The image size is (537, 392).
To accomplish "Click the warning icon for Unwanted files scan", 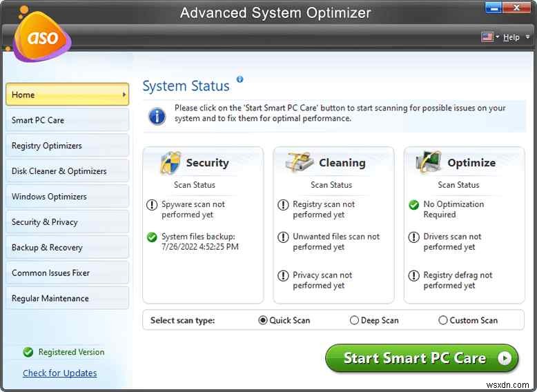I will [x=283, y=237].
